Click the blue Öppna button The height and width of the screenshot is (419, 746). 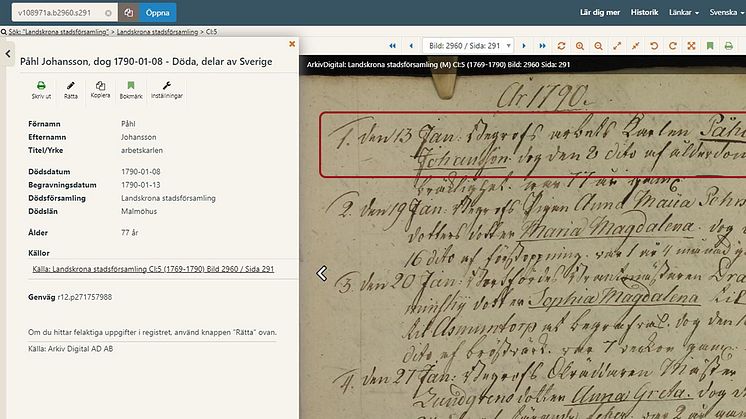pyautogui.click(x=158, y=13)
